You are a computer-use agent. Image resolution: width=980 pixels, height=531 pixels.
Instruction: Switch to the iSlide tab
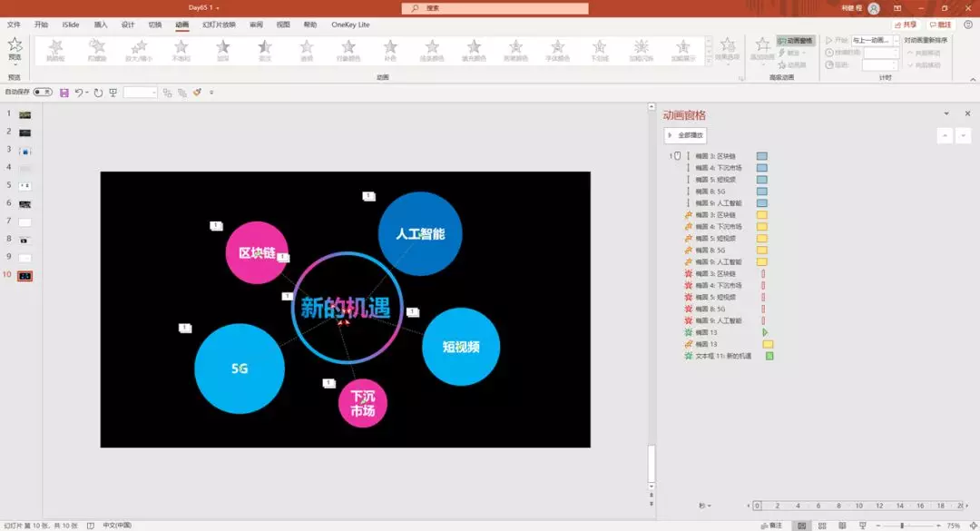[71, 25]
